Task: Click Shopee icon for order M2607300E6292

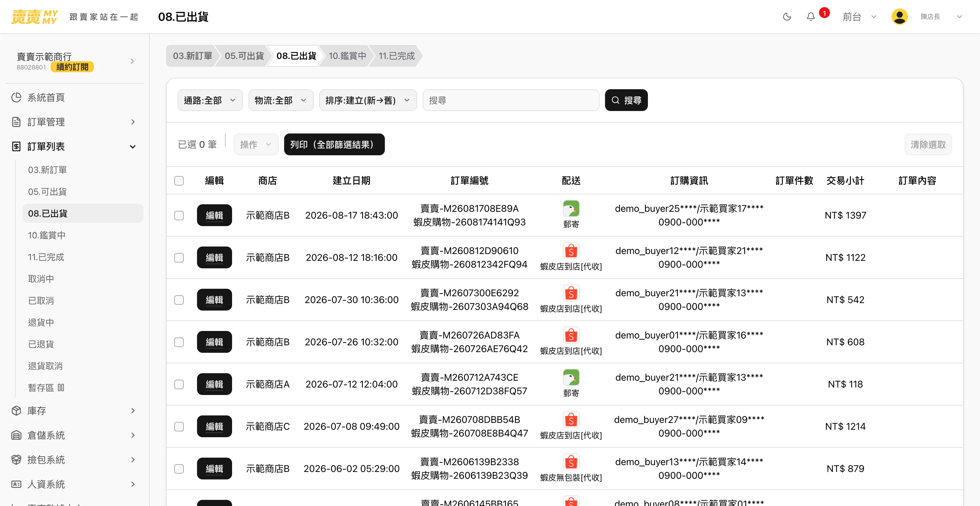Action: pyautogui.click(x=571, y=293)
